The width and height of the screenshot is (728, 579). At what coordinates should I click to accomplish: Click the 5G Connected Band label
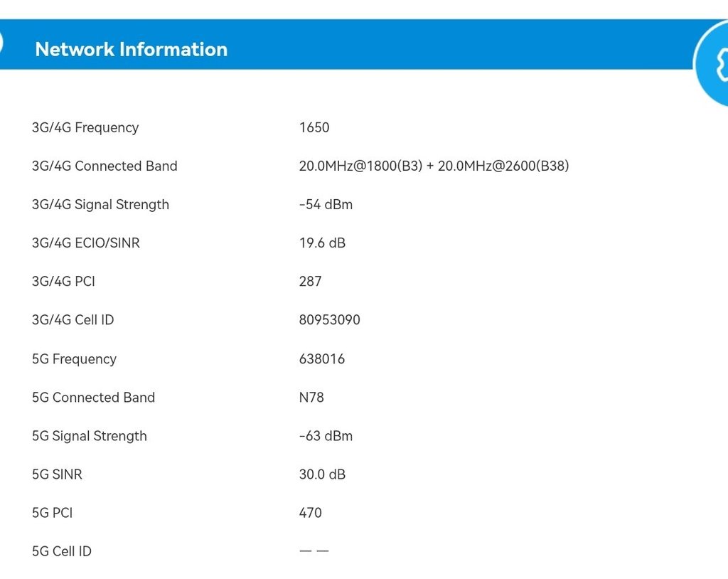point(93,398)
